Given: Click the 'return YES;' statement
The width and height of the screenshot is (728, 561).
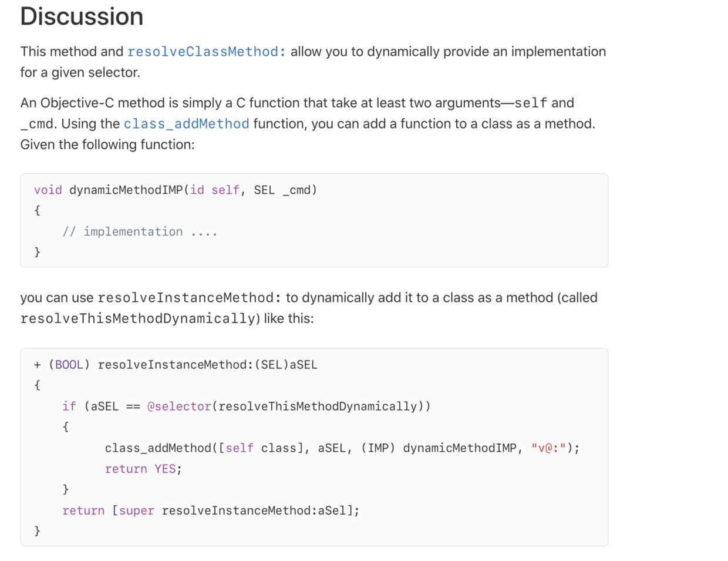Looking at the screenshot, I should [x=143, y=469].
